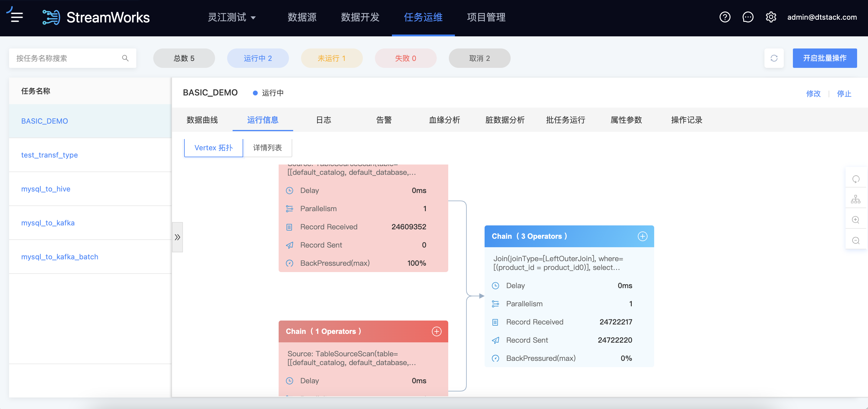
Task: Click the 任务名称 column header
Action: tap(36, 91)
